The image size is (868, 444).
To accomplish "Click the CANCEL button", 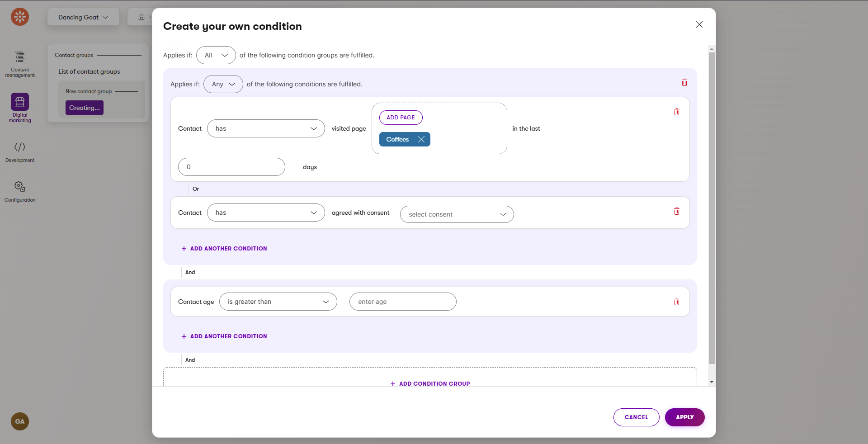I will (636, 417).
